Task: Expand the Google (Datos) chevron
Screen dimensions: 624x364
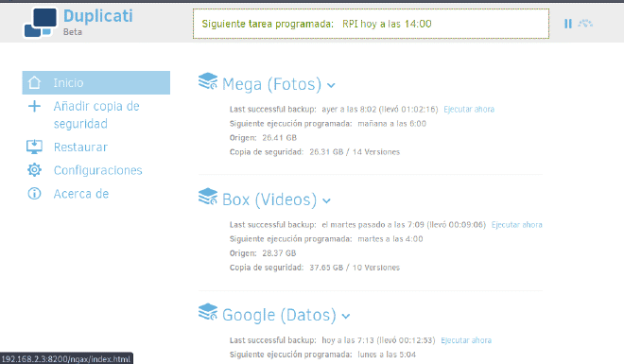Action: 346,317
